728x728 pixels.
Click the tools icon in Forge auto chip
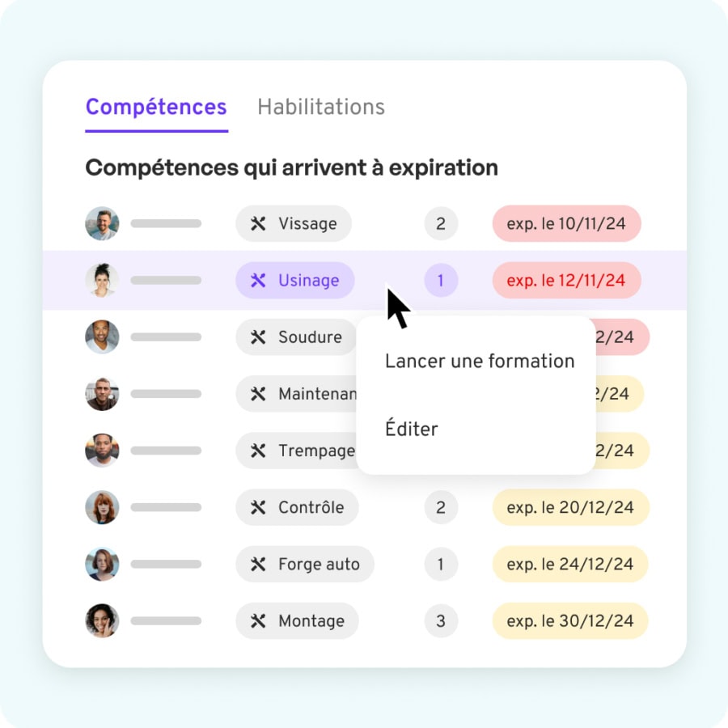258,565
